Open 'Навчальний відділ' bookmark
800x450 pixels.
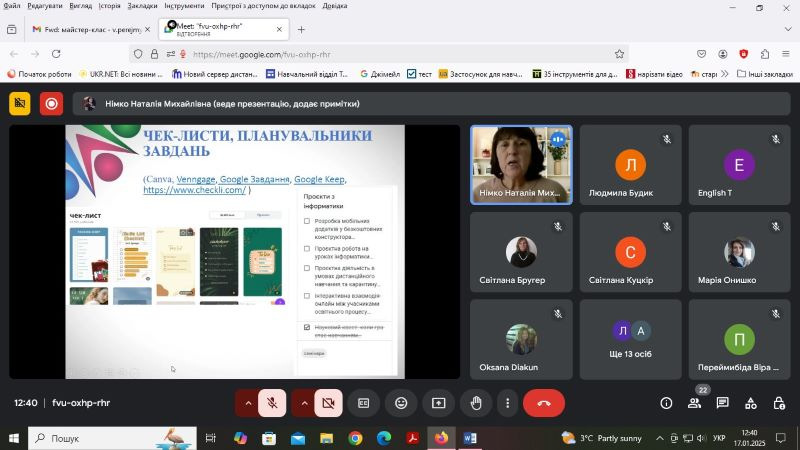[x=307, y=74]
